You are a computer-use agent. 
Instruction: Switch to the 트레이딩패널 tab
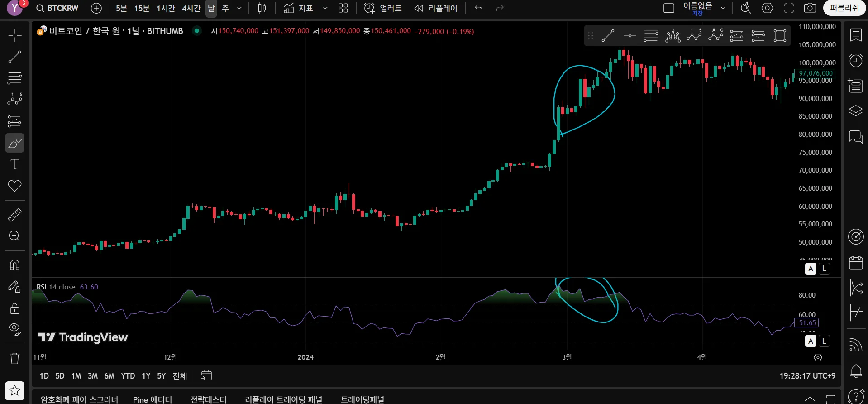(x=362, y=399)
